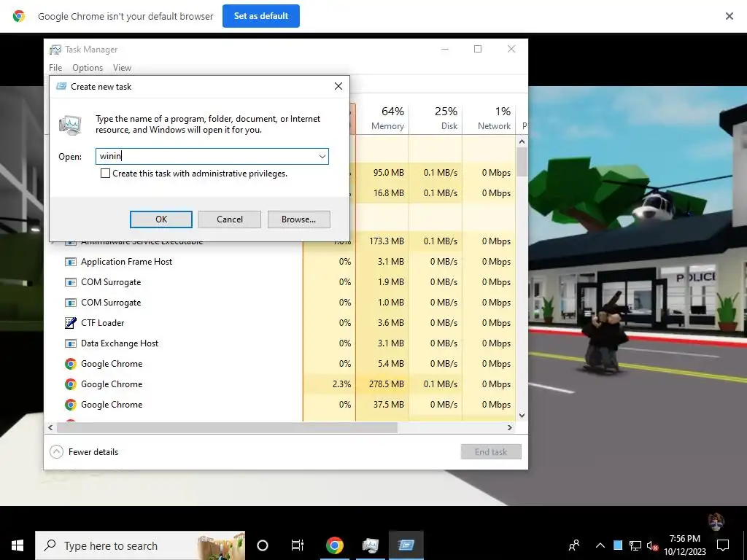Screen dimensions: 747x560
Task: Click Cancel in Create new task dialog
Action: [x=230, y=219]
